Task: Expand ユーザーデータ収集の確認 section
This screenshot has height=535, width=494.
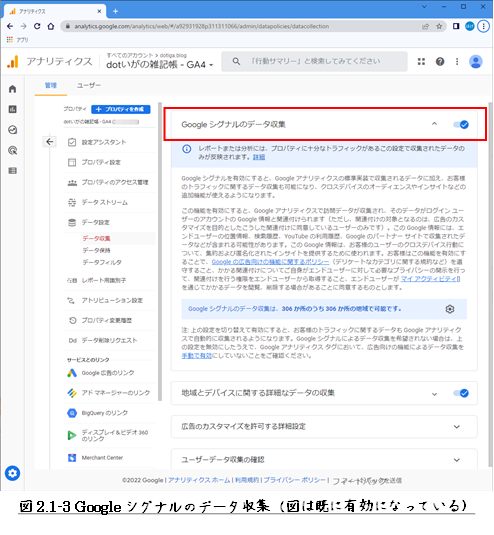Action: 456,460
